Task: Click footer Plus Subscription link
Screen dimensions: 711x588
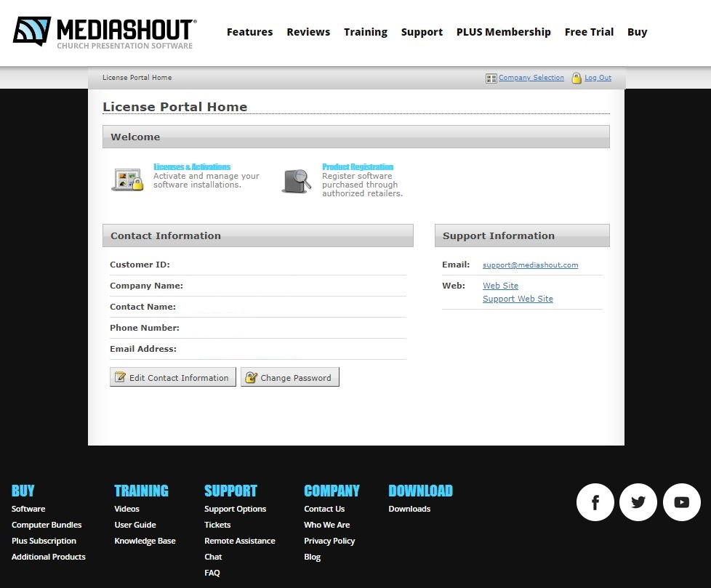Action: [x=44, y=541]
